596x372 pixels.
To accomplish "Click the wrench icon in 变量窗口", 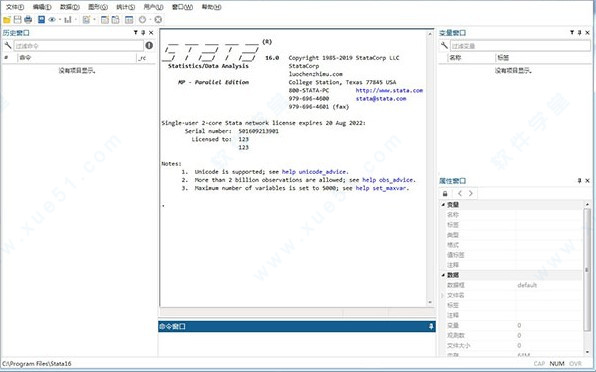I will tap(444, 46).
